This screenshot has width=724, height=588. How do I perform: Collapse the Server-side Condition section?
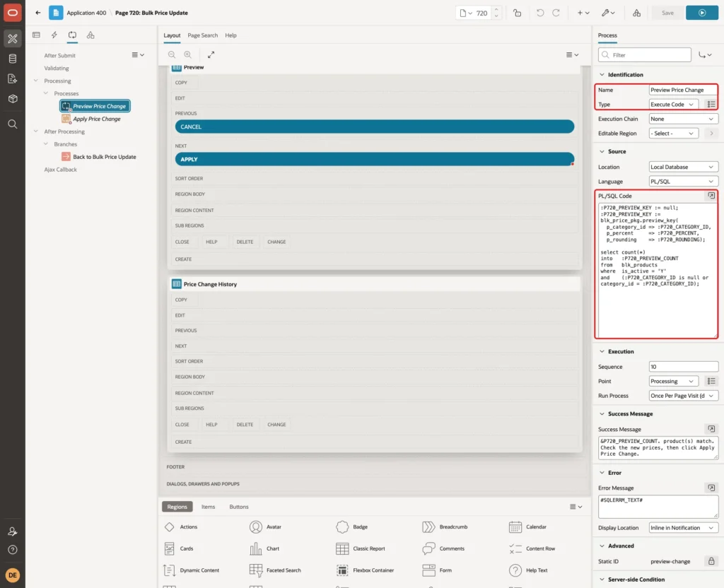point(602,580)
